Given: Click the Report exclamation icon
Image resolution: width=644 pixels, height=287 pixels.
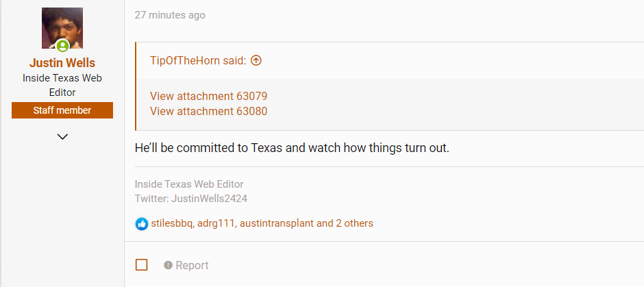Looking at the screenshot, I should coord(168,265).
